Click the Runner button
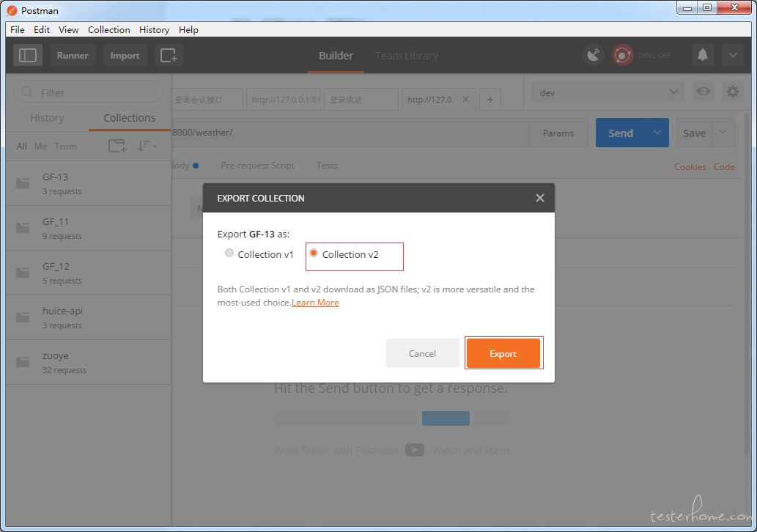Screen dimensions: 757x532 click(x=73, y=56)
